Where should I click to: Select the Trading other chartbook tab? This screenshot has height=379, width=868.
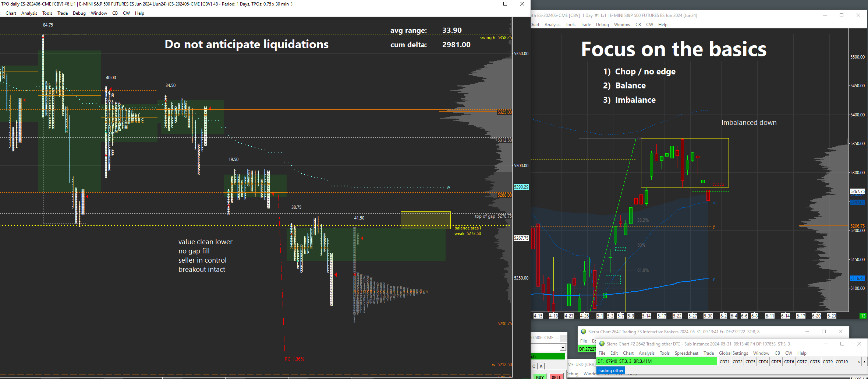pos(610,371)
